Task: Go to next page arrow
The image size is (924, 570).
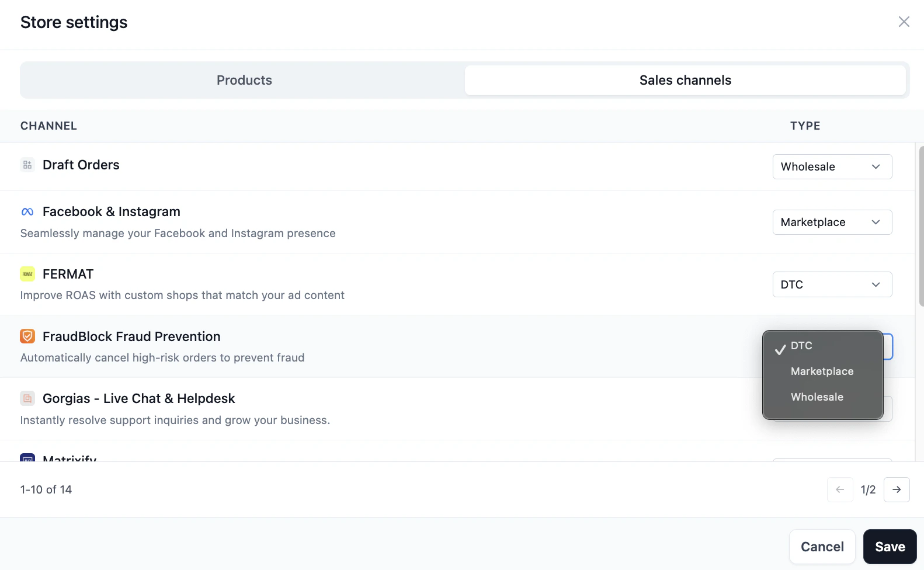Action: tap(897, 489)
